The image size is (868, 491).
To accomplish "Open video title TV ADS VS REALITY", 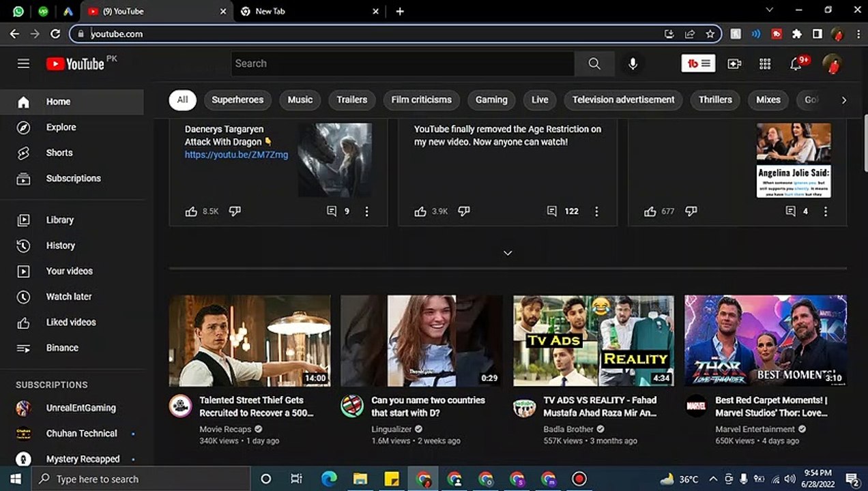I will tap(601, 406).
